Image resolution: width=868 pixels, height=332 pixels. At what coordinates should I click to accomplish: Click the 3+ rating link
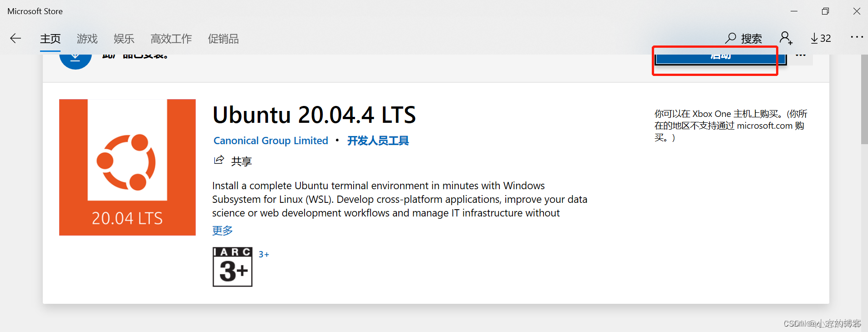pos(264,255)
